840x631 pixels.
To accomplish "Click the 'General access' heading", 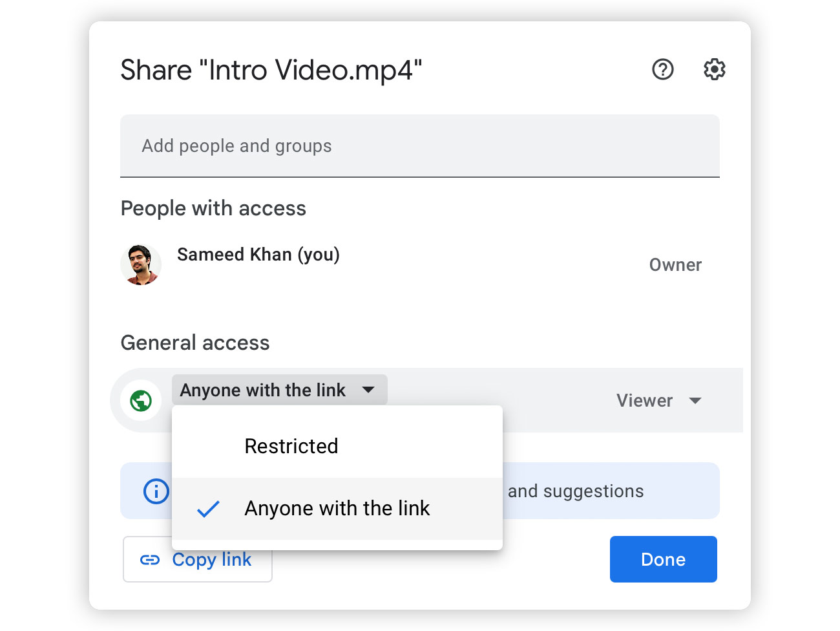I will coord(195,343).
